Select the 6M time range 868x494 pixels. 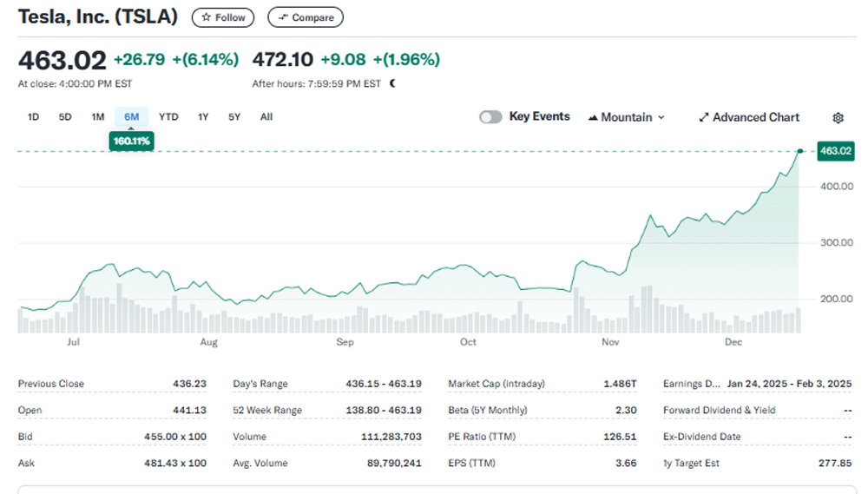coord(132,117)
